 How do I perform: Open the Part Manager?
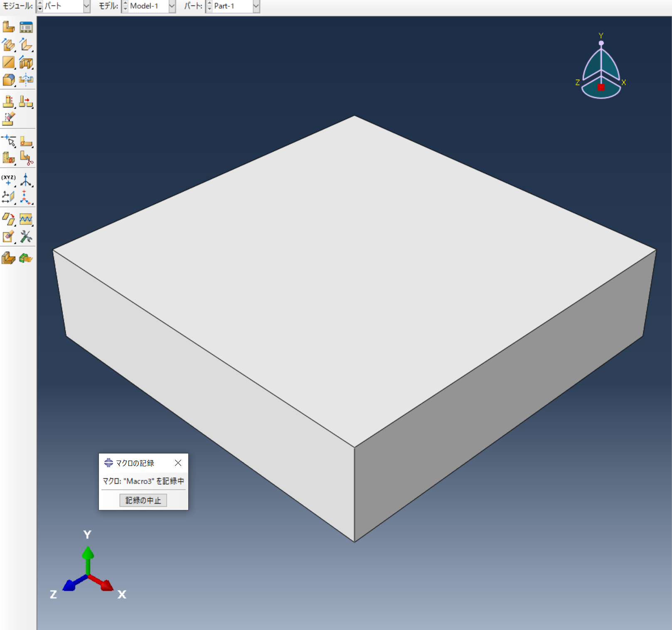tap(26, 27)
